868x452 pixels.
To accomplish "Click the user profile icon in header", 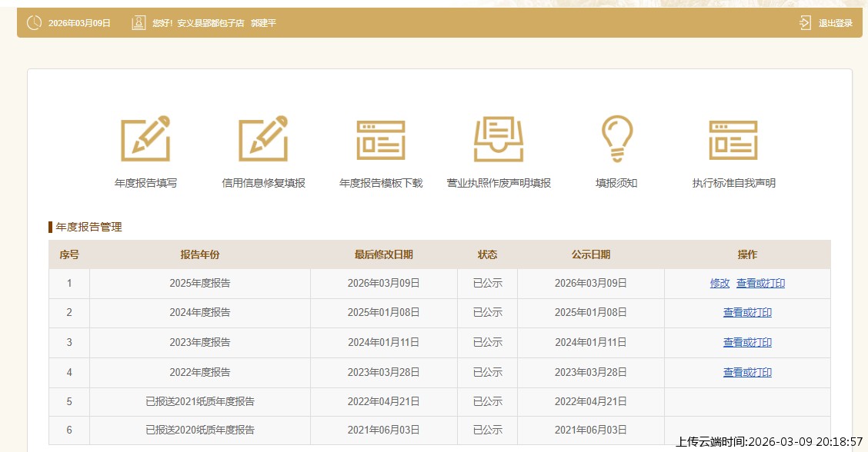I will pyautogui.click(x=139, y=23).
